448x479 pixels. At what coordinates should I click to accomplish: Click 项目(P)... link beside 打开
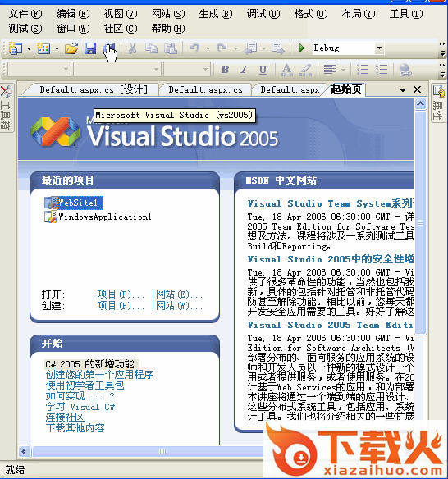(121, 294)
